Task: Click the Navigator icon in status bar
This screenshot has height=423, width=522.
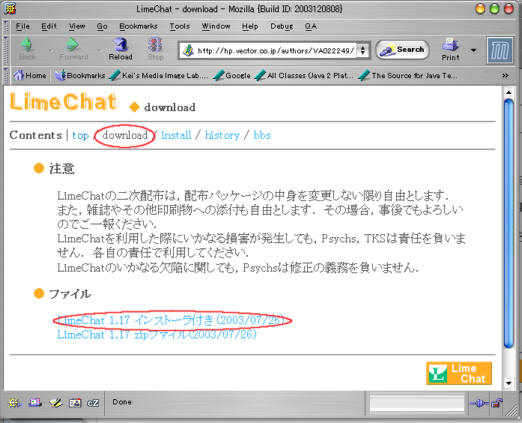Action: (x=14, y=403)
